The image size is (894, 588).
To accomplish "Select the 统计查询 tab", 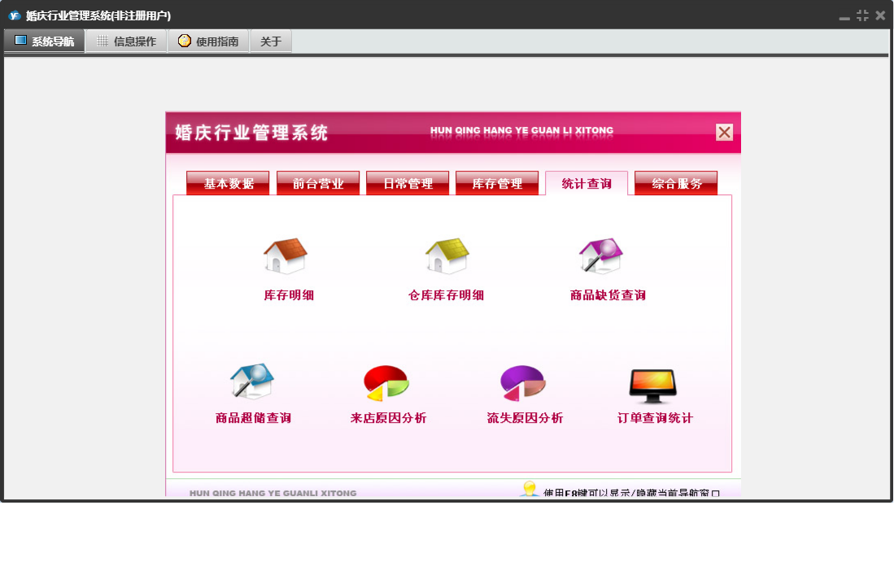I will pyautogui.click(x=587, y=184).
